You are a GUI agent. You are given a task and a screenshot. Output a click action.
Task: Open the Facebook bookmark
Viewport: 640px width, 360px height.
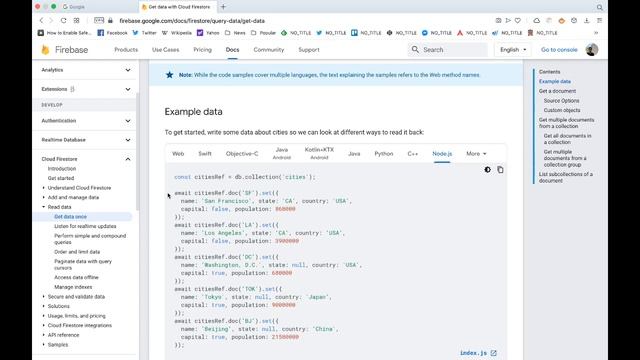point(112,33)
